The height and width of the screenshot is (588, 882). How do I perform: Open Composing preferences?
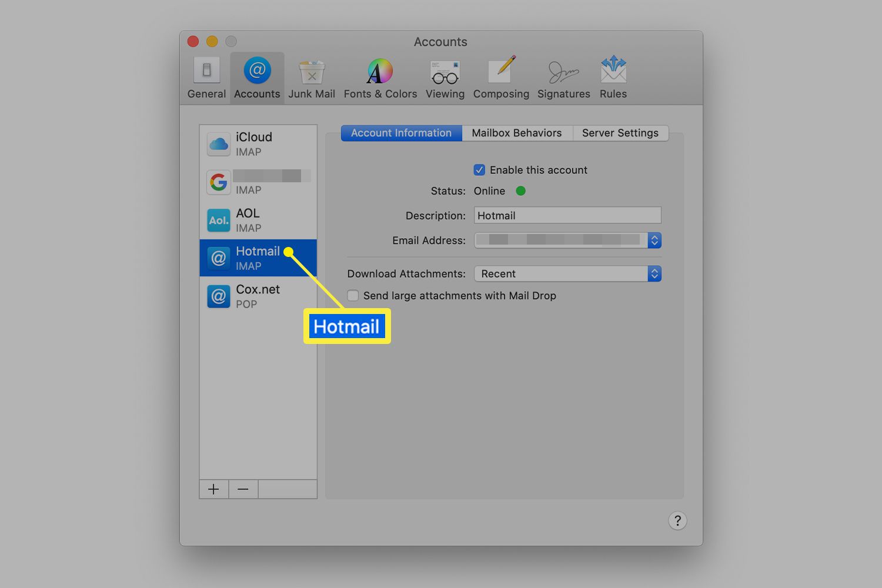(x=501, y=78)
